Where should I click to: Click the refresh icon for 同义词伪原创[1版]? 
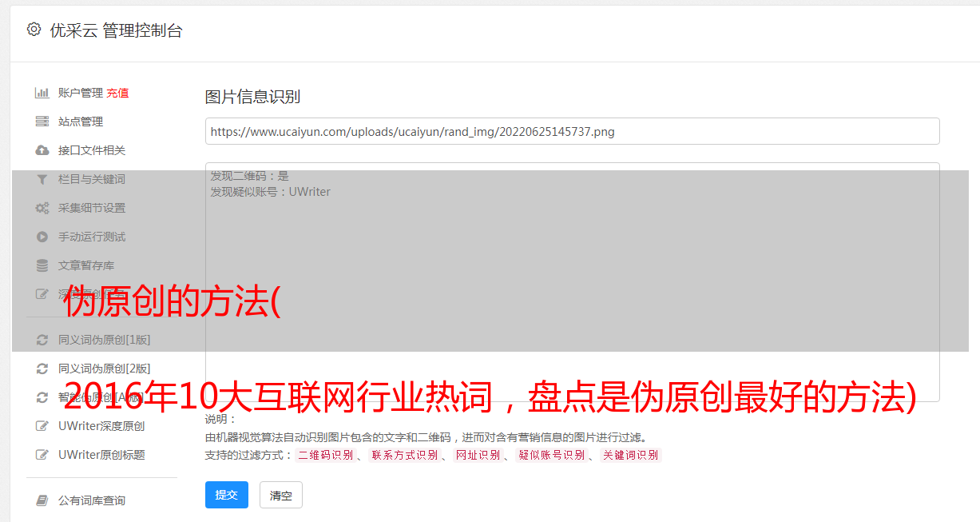click(42, 340)
